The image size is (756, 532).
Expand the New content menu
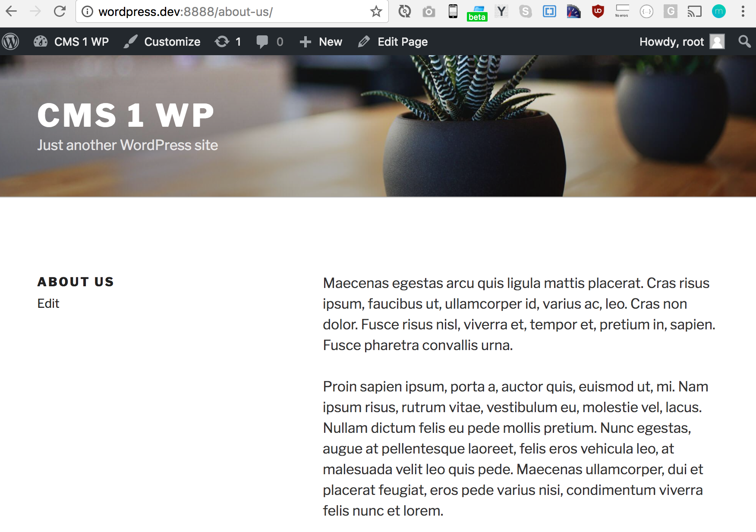321,42
